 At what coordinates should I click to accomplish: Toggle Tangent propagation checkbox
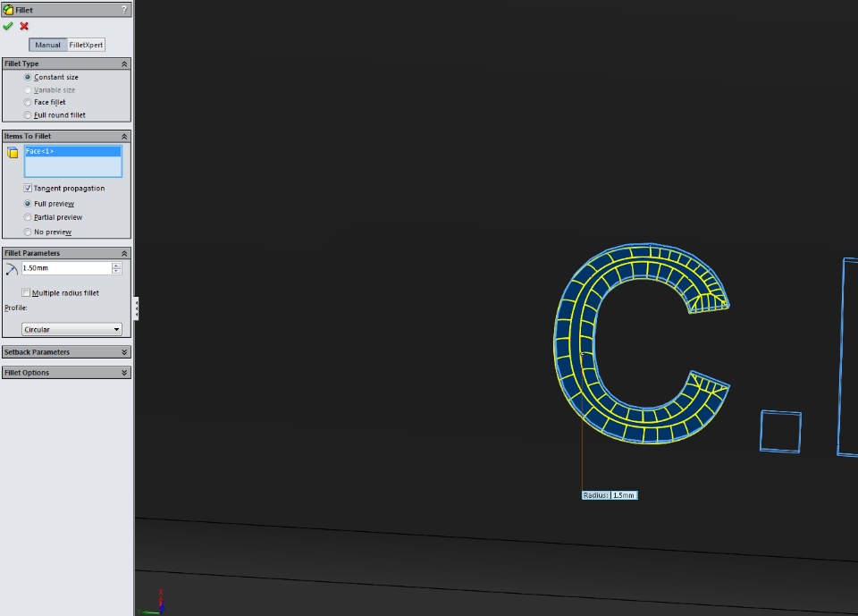click(28, 188)
